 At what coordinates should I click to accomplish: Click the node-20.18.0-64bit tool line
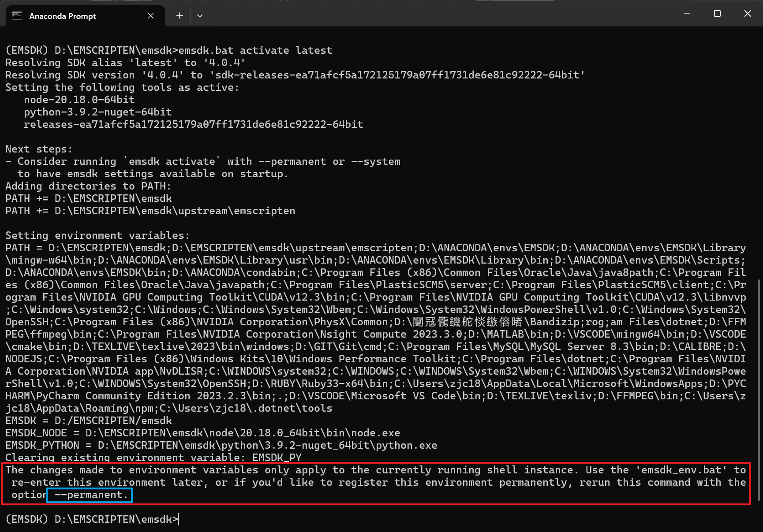point(79,100)
